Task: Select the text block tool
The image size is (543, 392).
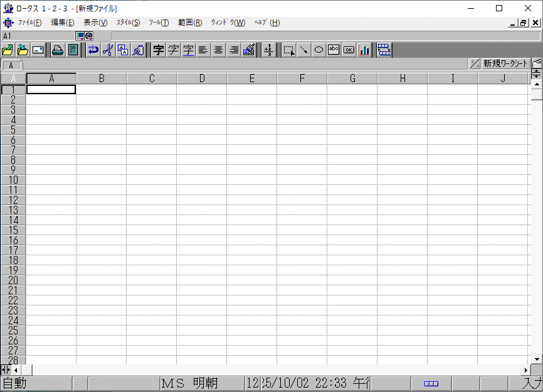Action: (334, 50)
